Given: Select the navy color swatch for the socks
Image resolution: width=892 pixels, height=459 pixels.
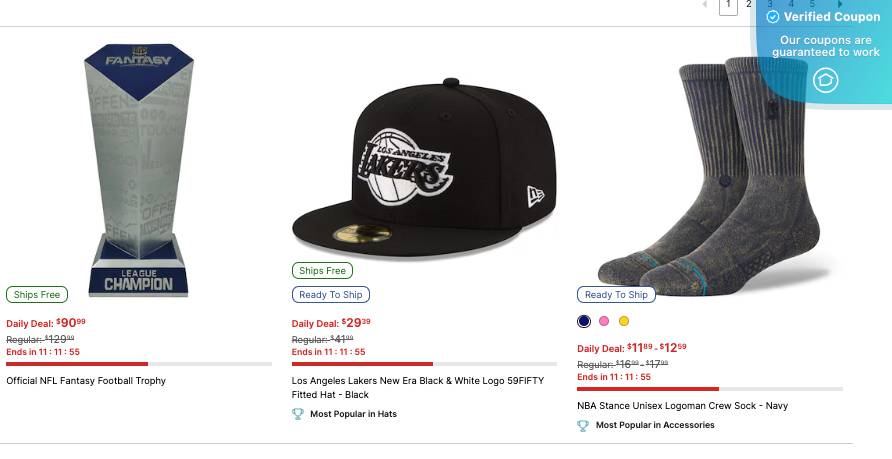Looking at the screenshot, I should (584, 321).
